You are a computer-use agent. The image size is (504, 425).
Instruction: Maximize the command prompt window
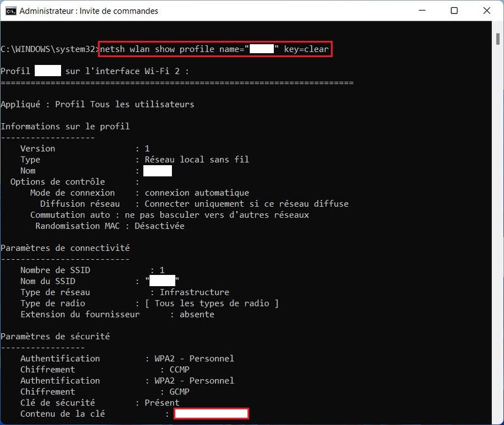click(454, 11)
